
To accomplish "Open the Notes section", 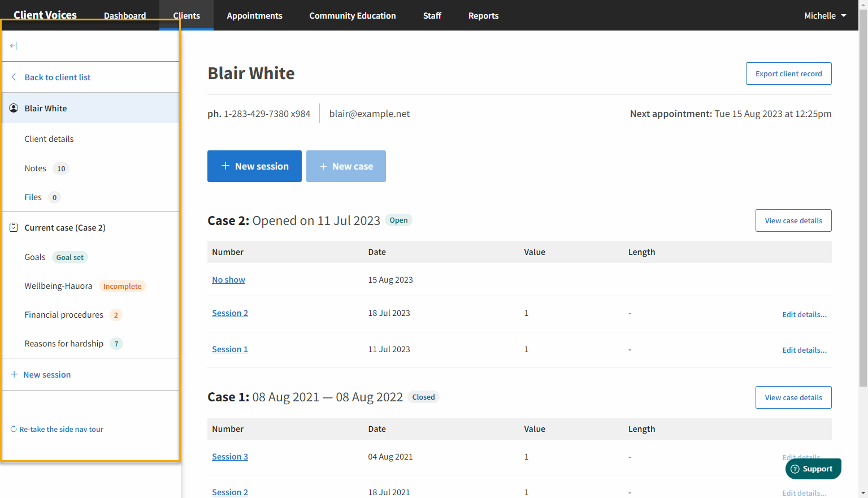I will 35,168.
